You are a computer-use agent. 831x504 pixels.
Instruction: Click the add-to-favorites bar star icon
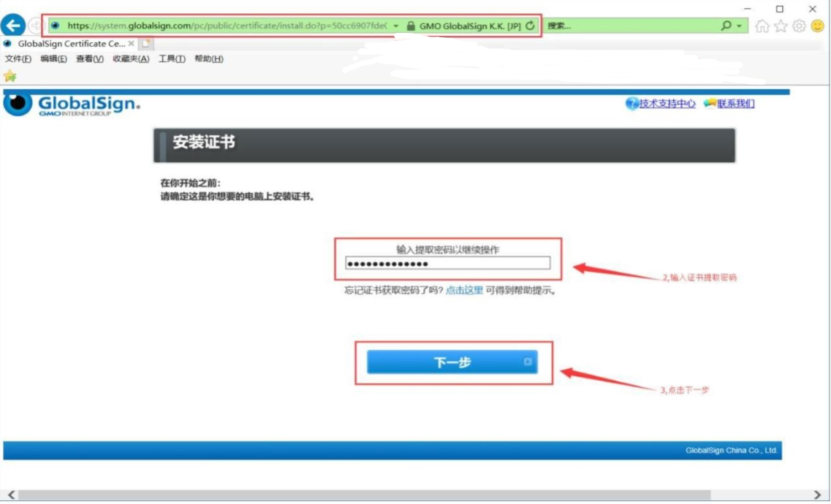point(10,76)
